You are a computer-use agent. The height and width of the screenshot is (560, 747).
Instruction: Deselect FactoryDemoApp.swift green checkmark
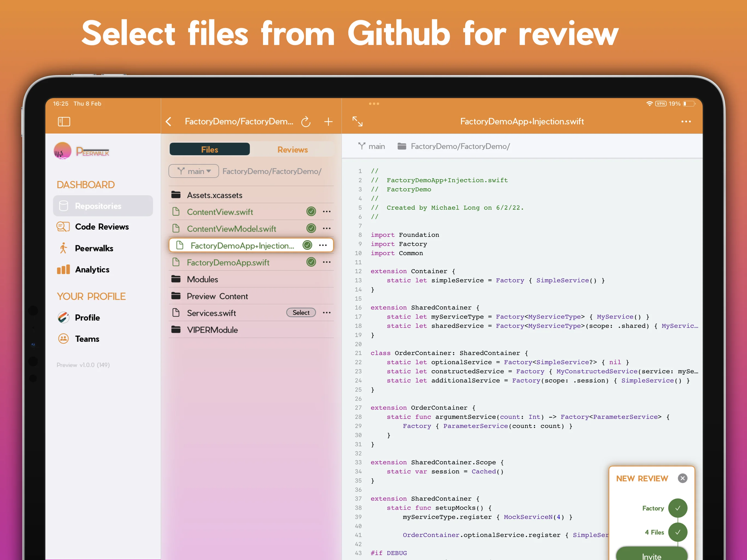(311, 262)
